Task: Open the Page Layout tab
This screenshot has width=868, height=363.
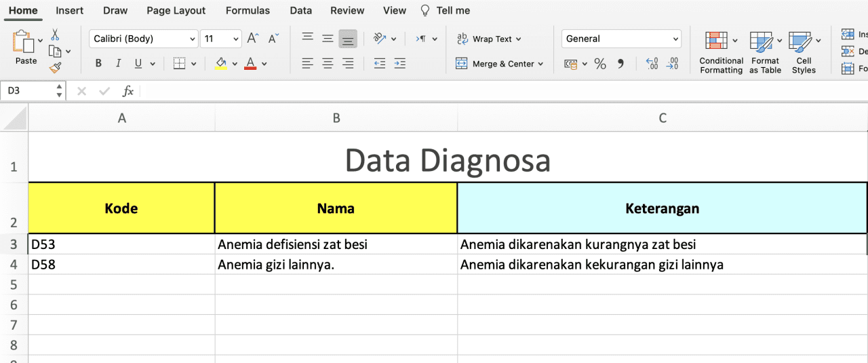Action: point(176,10)
